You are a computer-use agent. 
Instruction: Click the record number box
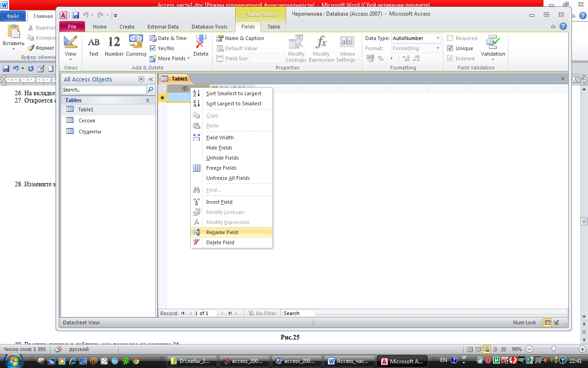(x=205, y=313)
